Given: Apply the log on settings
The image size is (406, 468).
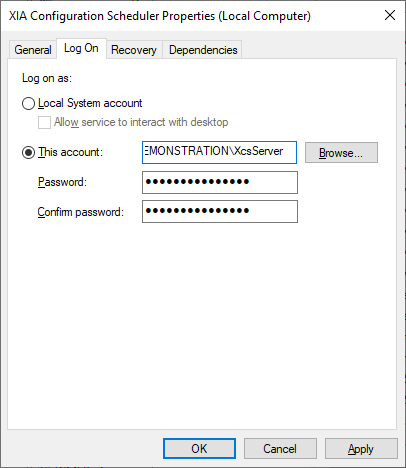Looking at the screenshot, I should pyautogui.click(x=361, y=449).
